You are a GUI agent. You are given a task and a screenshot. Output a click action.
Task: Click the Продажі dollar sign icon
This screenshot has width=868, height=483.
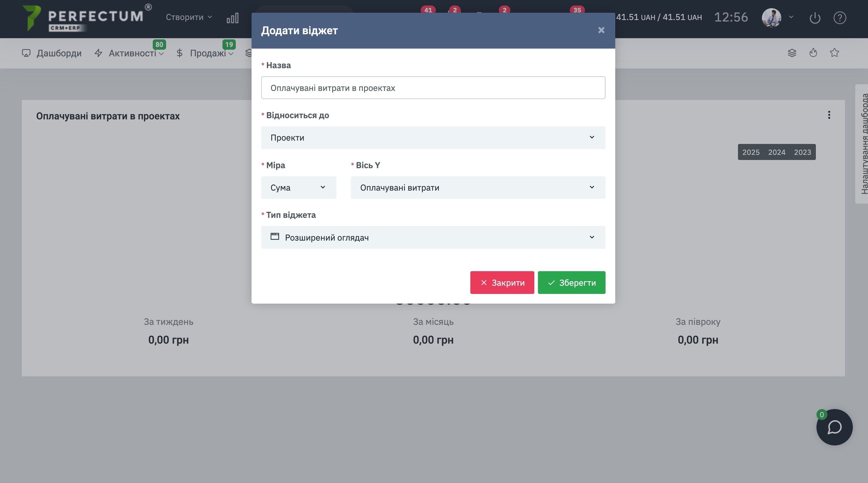tap(180, 53)
